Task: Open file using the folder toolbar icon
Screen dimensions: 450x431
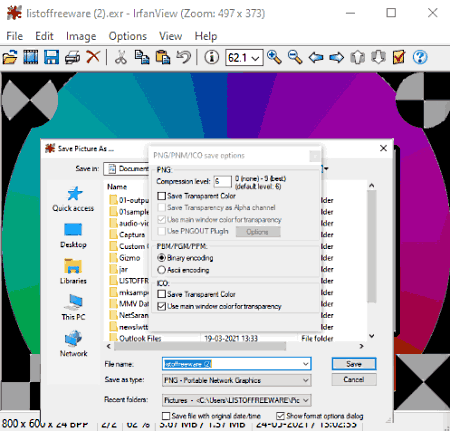Action: tap(10, 57)
